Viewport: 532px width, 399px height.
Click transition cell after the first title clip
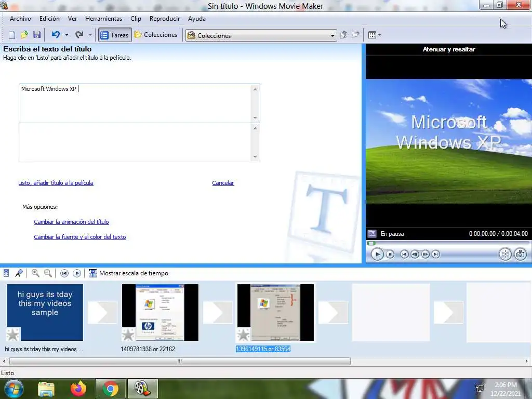(x=102, y=312)
